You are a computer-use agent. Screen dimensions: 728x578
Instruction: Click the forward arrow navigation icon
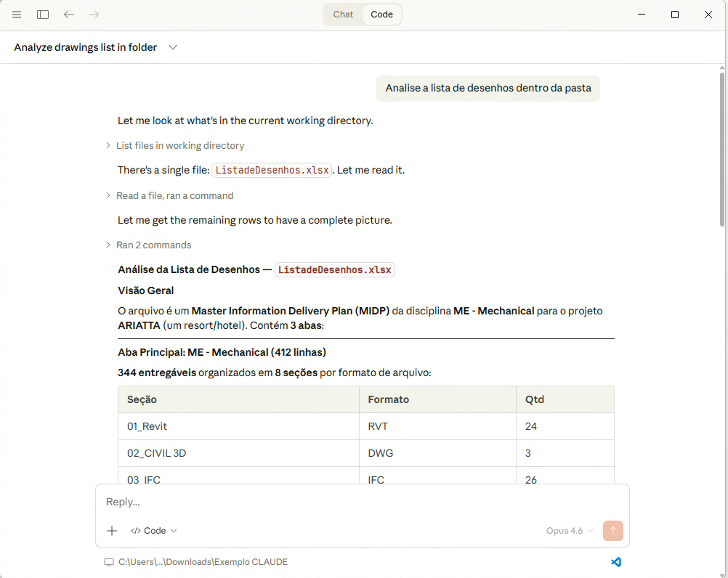click(94, 15)
